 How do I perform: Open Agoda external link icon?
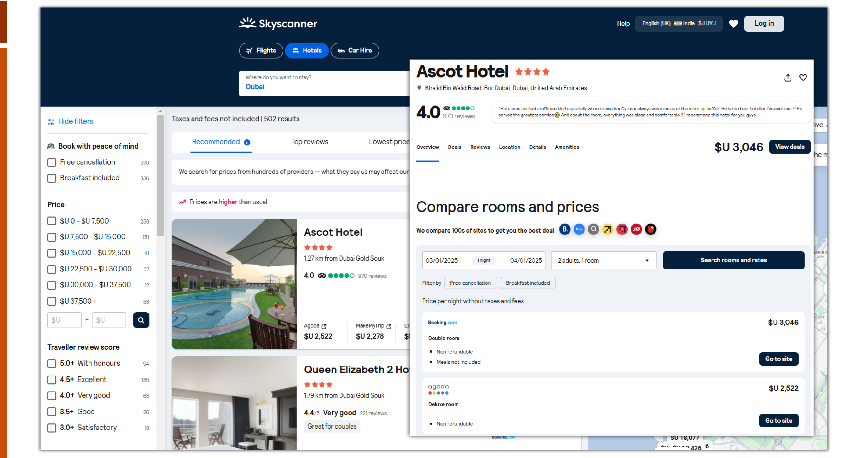click(x=324, y=326)
